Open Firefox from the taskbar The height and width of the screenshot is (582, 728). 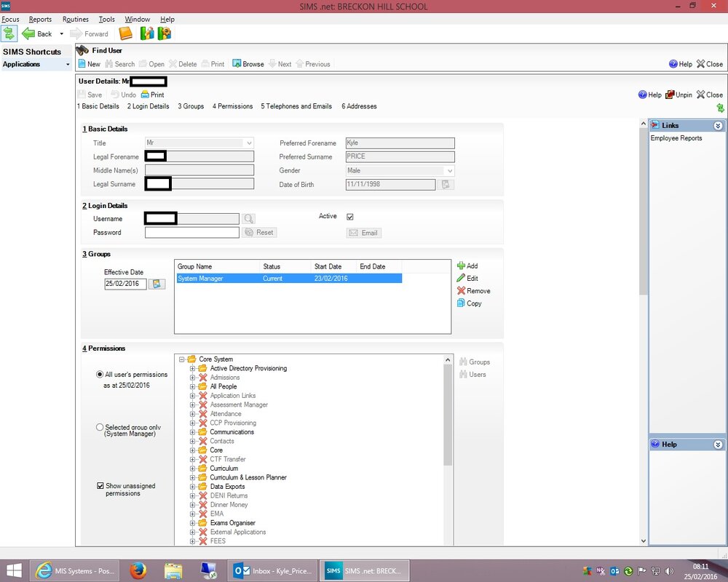pos(138,571)
